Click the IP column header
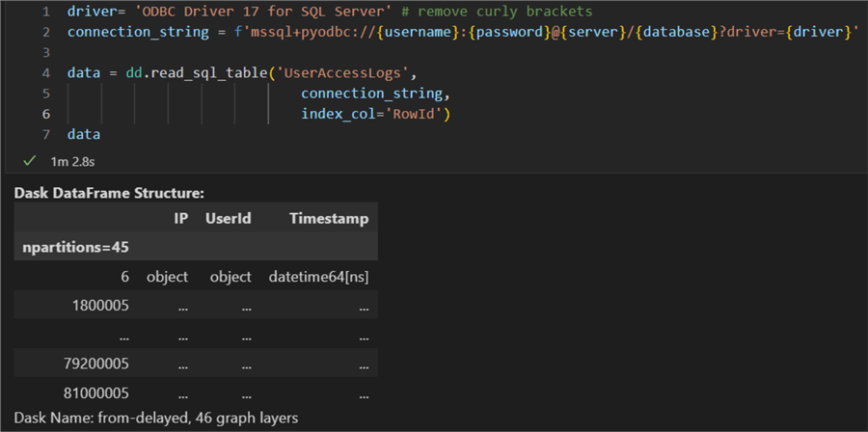The width and height of the screenshot is (868, 432). coord(180,219)
